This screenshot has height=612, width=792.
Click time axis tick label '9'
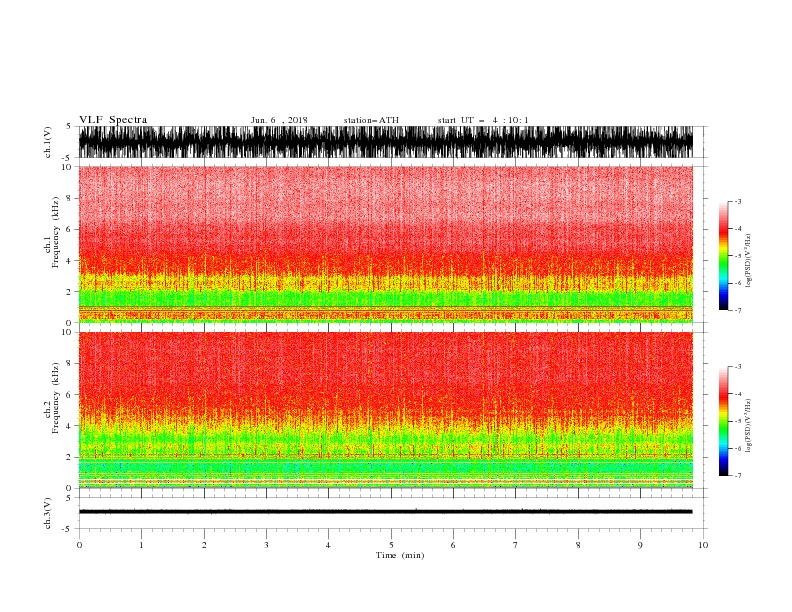(x=640, y=545)
